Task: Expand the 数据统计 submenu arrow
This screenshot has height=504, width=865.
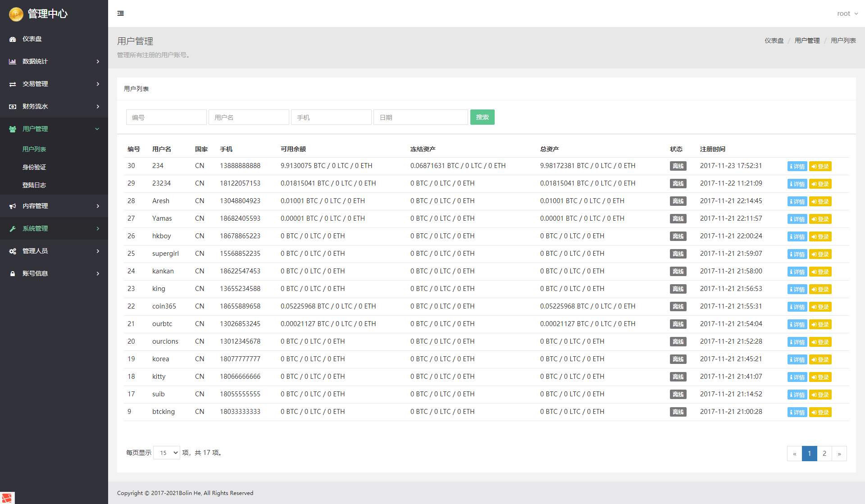Action: [x=98, y=61]
